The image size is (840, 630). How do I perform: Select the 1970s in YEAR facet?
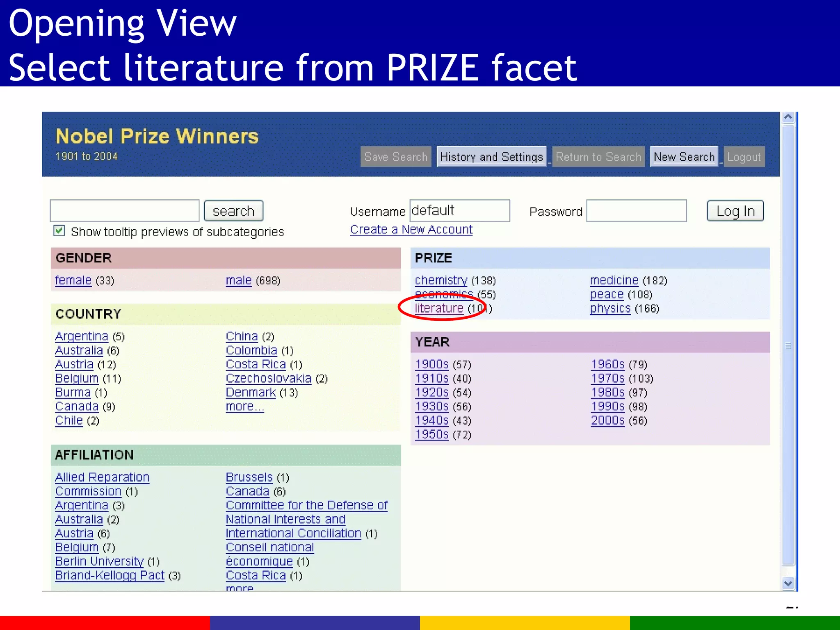tap(608, 378)
